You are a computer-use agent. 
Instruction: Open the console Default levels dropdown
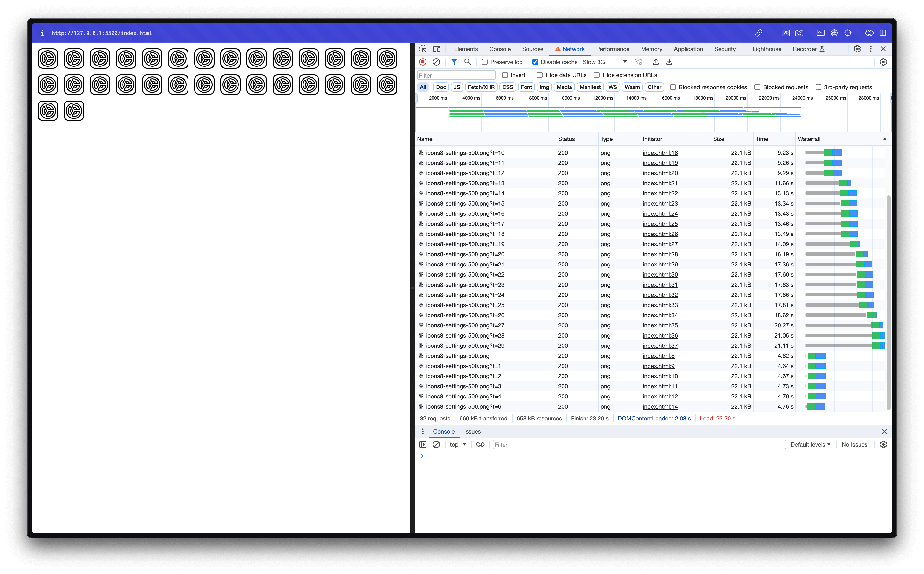click(810, 445)
